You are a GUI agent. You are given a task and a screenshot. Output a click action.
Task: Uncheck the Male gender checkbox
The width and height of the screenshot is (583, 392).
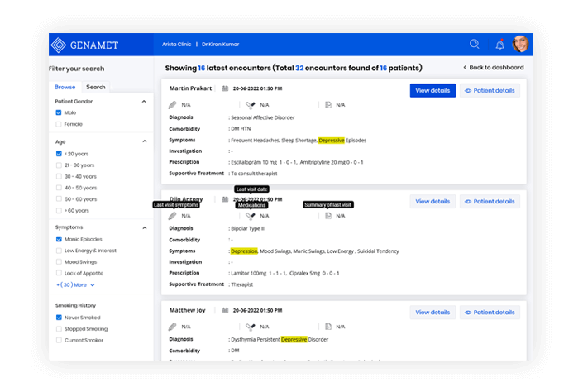[x=59, y=112]
